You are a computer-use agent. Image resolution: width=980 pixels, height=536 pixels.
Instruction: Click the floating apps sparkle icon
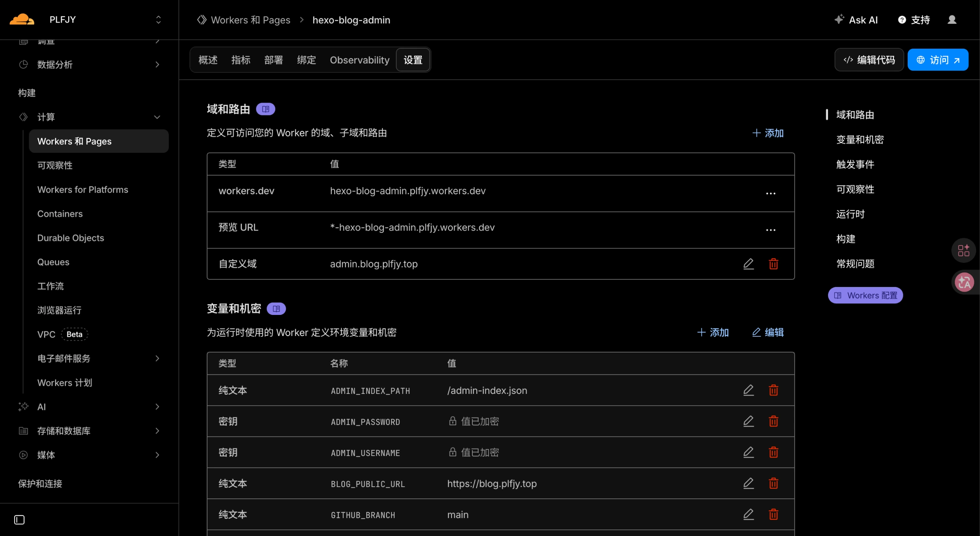(x=964, y=250)
